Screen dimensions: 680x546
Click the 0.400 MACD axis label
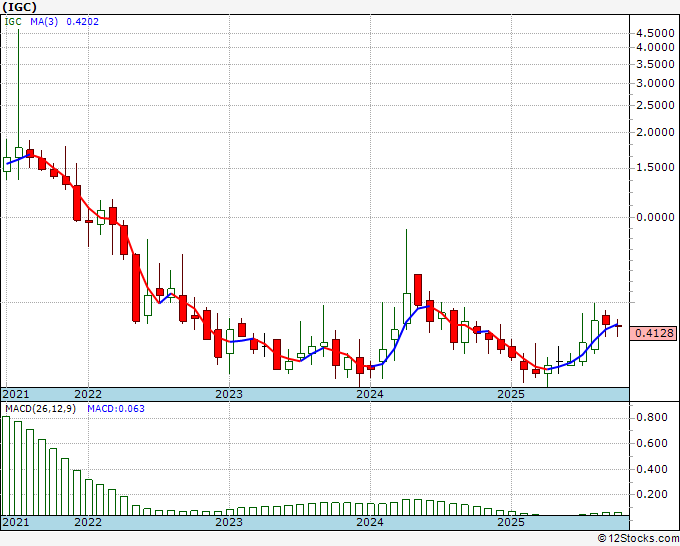(651, 469)
